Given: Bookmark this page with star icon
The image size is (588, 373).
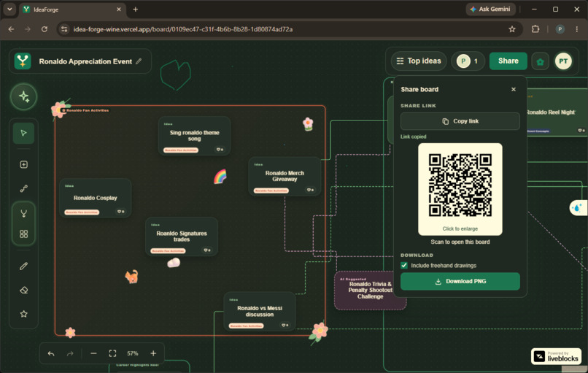Looking at the screenshot, I should coord(512,29).
